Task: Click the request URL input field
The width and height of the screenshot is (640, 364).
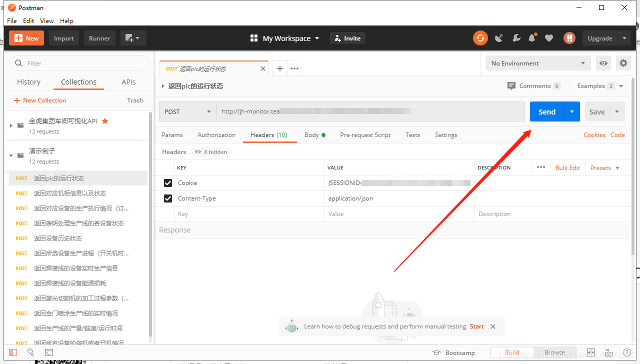Action: 370,111
